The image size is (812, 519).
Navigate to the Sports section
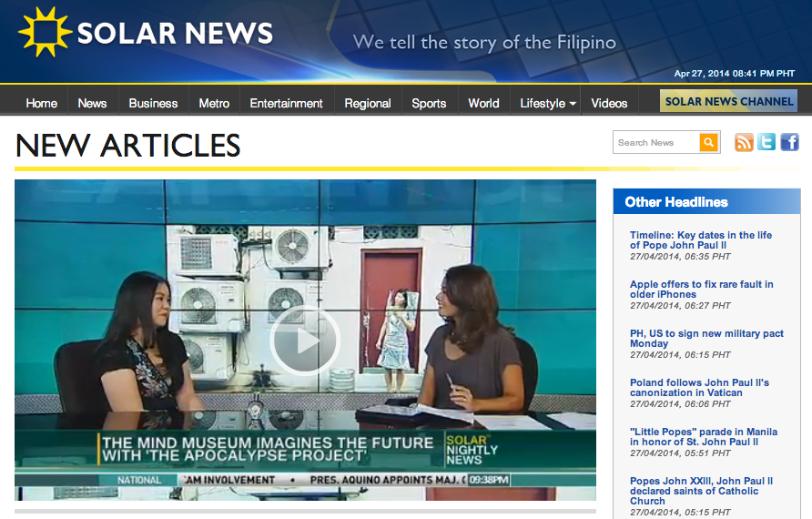(x=429, y=103)
